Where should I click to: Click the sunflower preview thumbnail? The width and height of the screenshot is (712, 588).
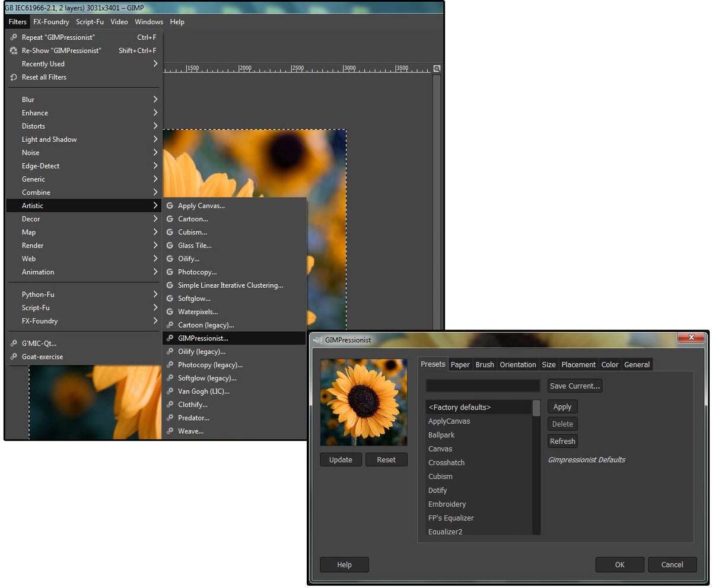[364, 402]
